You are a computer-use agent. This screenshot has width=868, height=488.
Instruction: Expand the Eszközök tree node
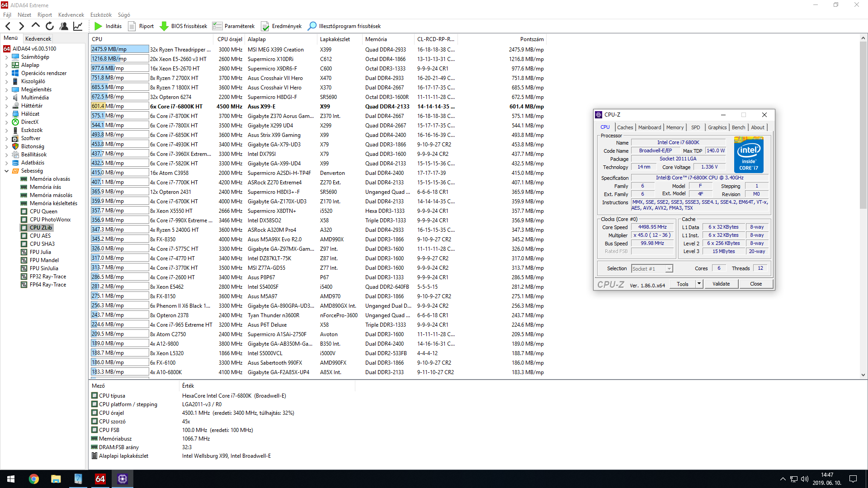point(6,130)
